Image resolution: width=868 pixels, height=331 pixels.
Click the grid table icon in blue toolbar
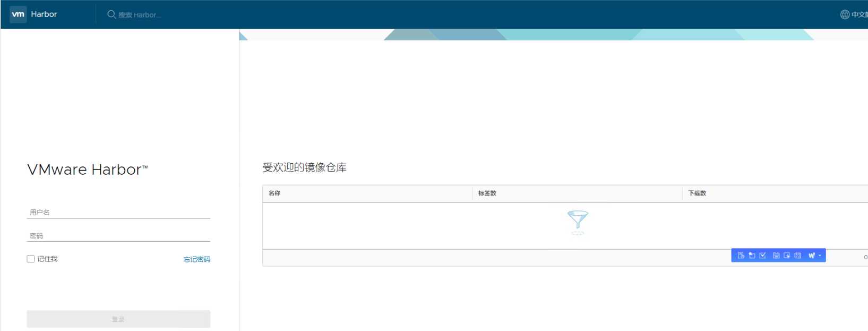tap(797, 256)
